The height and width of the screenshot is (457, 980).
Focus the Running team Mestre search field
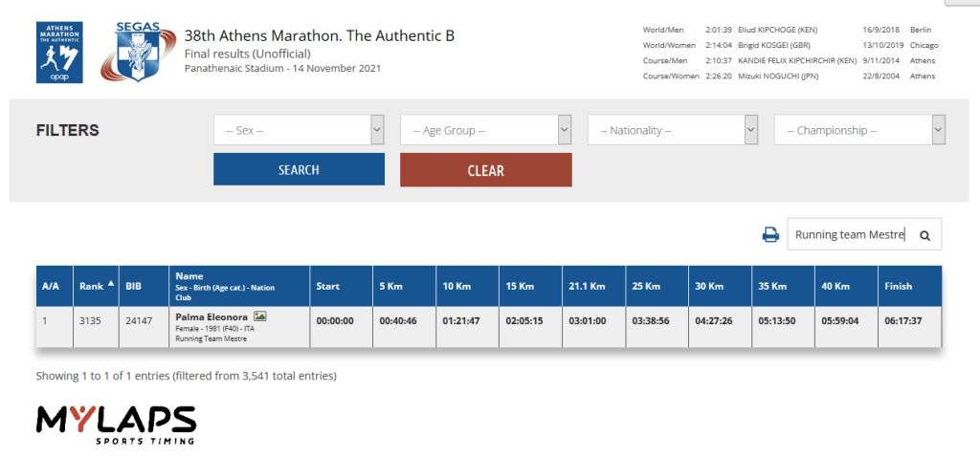849,235
